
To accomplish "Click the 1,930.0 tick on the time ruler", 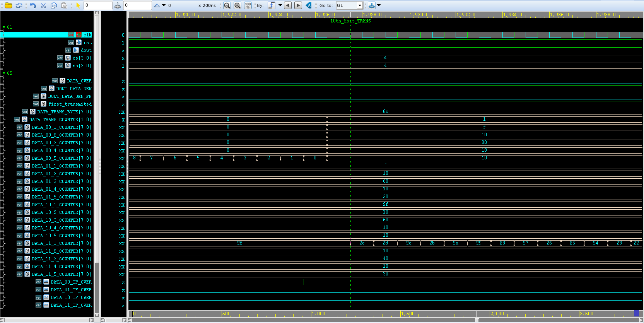I will (419, 15).
